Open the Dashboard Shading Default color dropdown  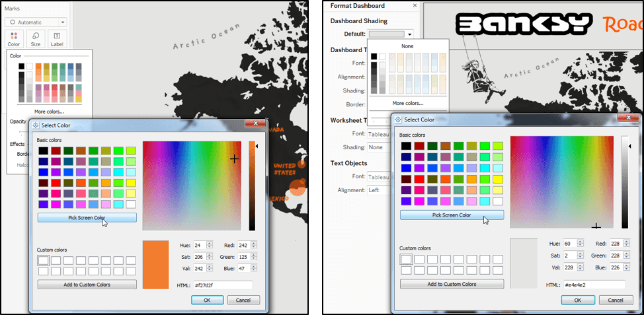click(391, 34)
